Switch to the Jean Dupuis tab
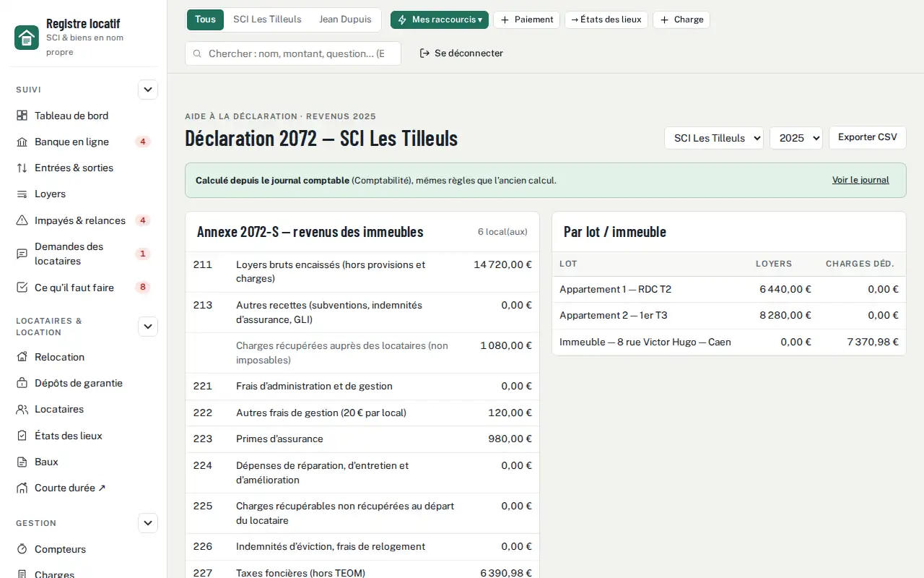Screen dimensions: 924x578 tap(345, 20)
